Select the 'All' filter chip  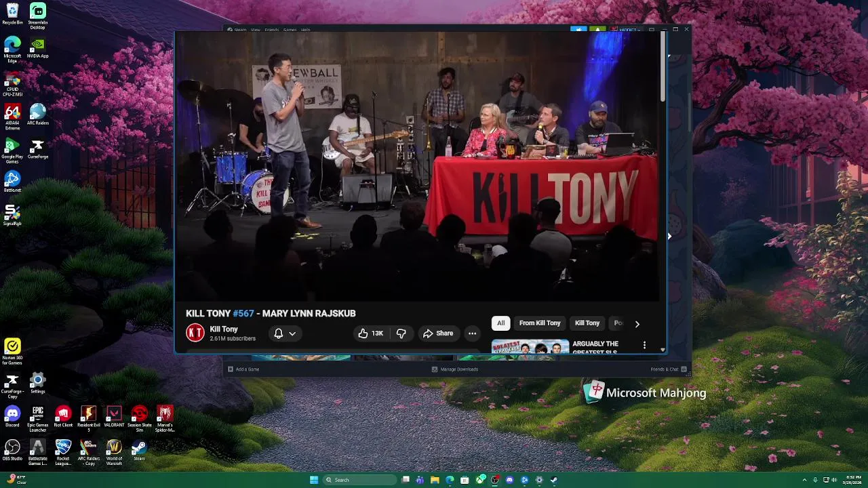click(500, 323)
